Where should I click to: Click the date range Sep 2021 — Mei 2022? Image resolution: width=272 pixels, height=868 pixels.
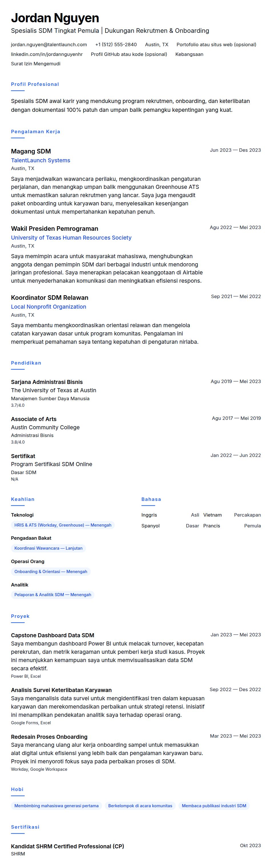coord(236,297)
